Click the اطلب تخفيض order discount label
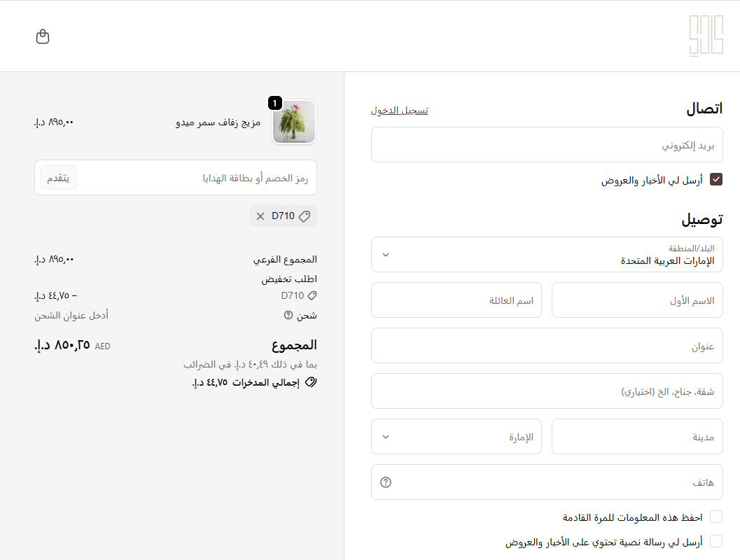The width and height of the screenshot is (740, 560). [x=289, y=279]
